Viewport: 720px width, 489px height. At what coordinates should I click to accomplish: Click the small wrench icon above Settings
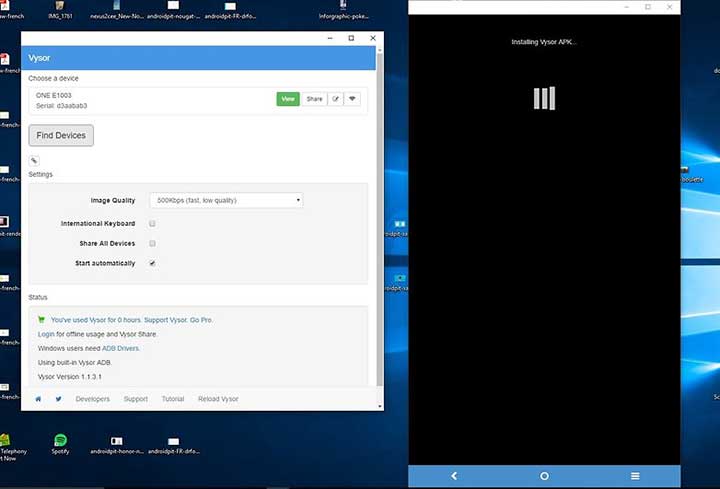click(34, 160)
